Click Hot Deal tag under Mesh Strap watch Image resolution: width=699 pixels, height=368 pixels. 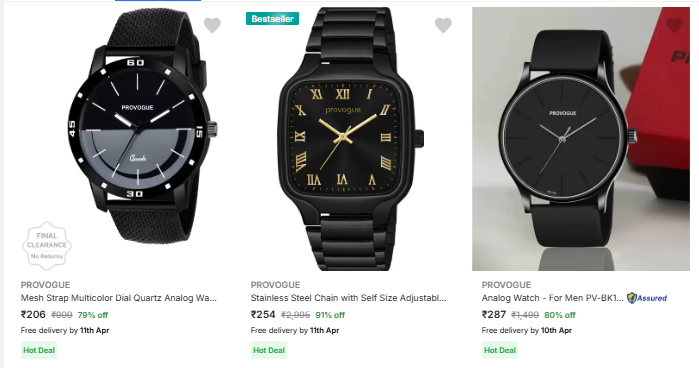point(39,350)
